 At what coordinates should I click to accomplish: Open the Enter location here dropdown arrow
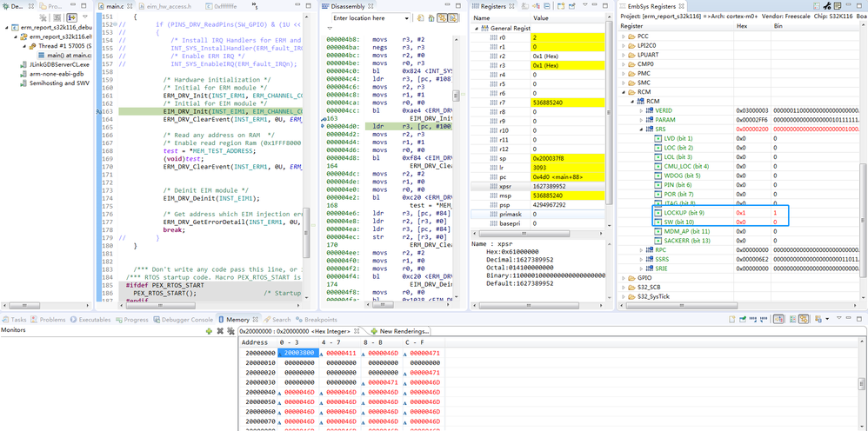point(406,17)
